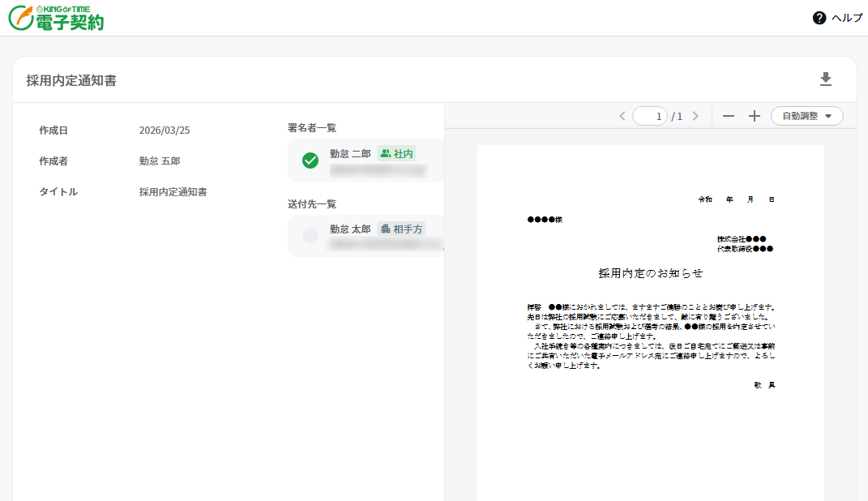
Task: Click the PDF page preview
Action: (651, 323)
